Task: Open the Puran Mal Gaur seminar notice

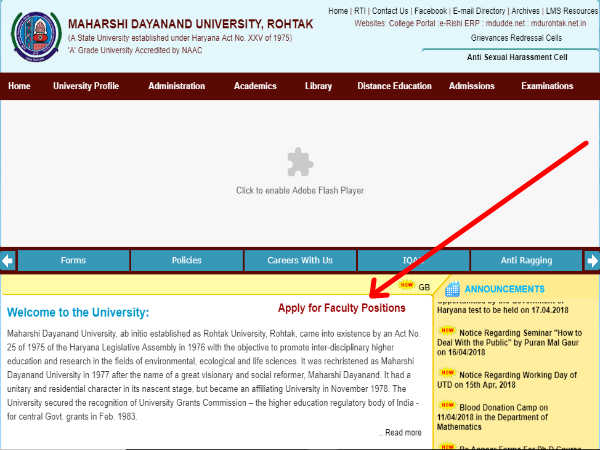Action: pos(509,342)
